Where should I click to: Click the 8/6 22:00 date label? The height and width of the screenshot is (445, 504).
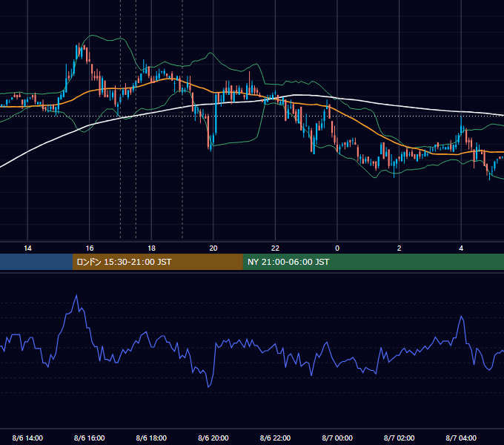coord(275,438)
